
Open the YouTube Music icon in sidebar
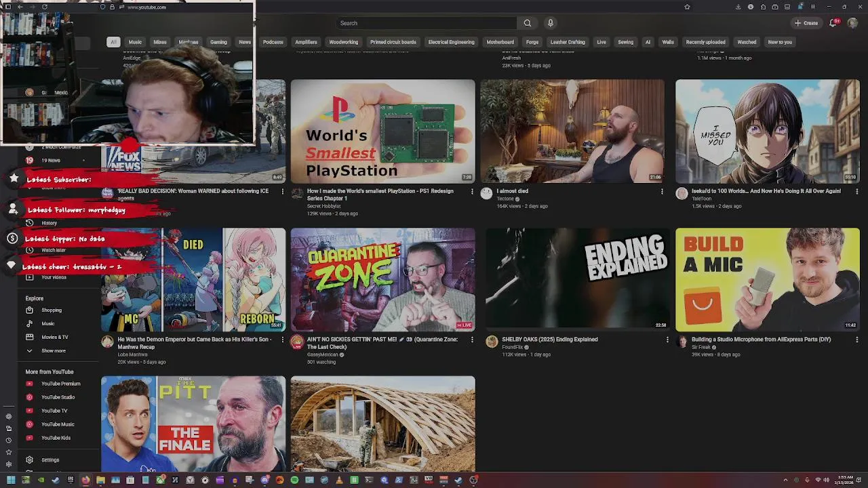(29, 424)
